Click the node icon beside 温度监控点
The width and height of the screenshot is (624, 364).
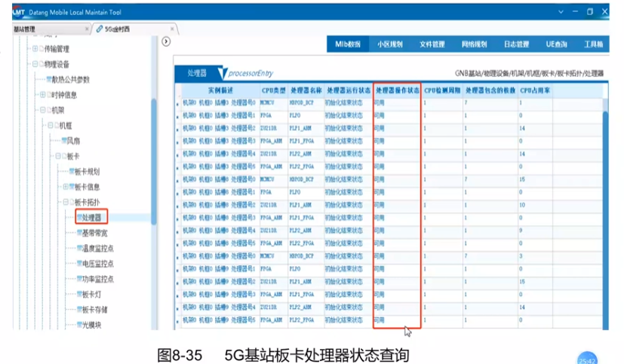(79, 248)
